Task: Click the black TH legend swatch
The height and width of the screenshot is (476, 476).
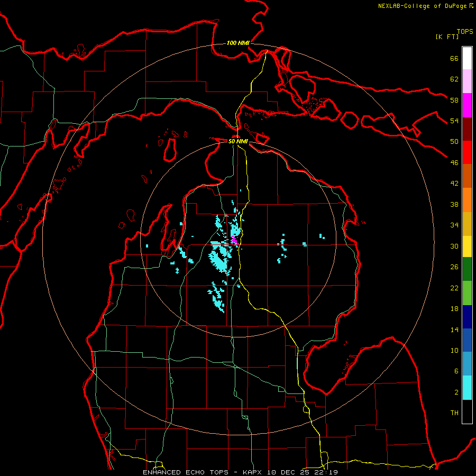Action: pos(467,411)
